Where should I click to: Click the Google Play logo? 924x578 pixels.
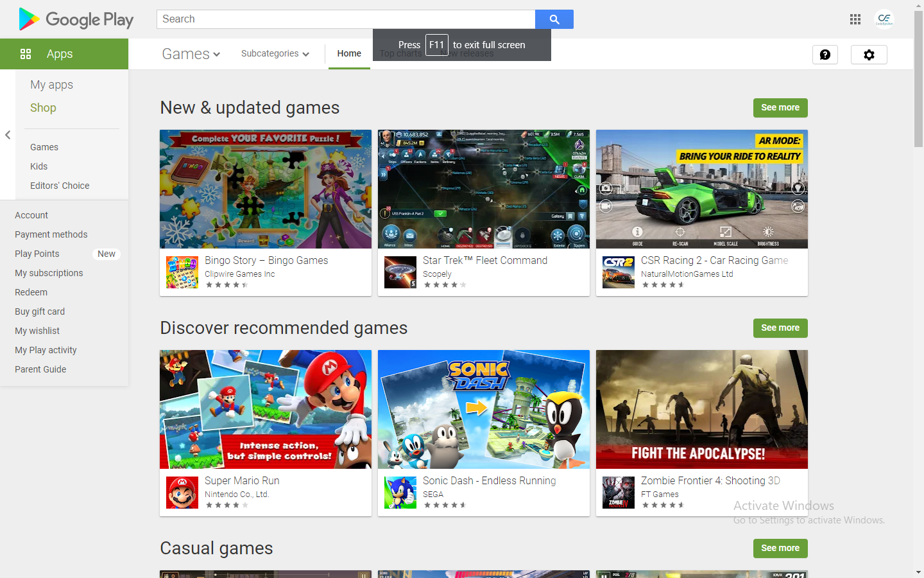(x=76, y=19)
